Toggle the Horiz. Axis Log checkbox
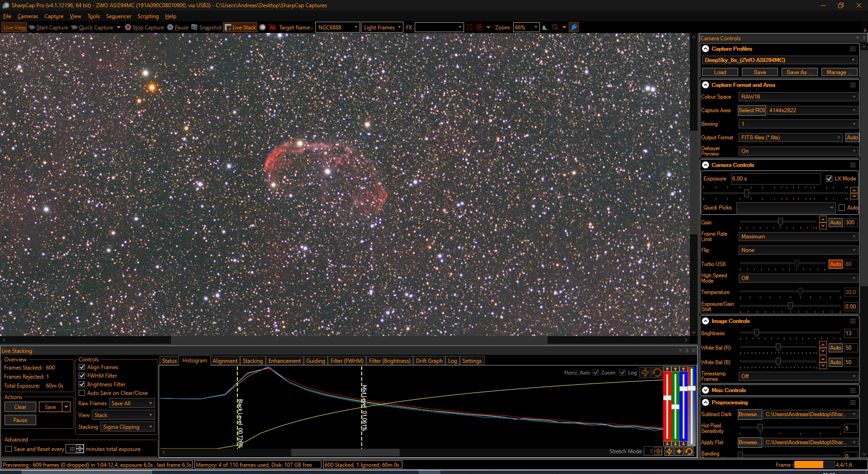 pyautogui.click(x=623, y=373)
